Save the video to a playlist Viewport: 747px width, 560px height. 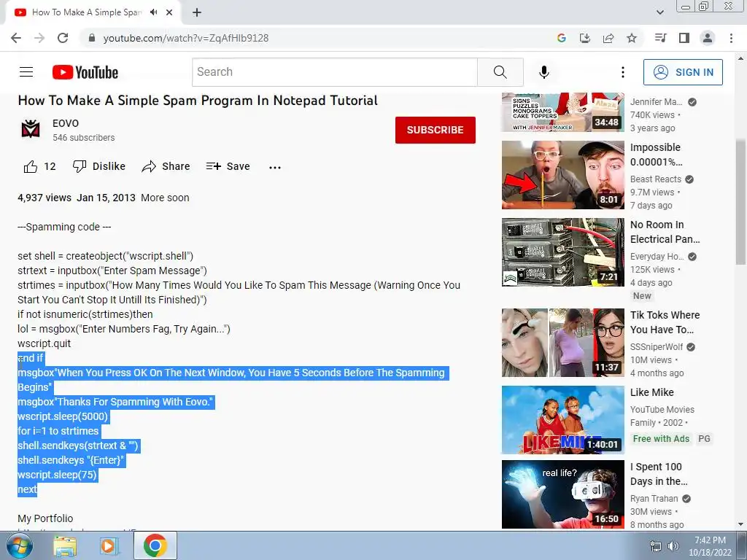click(228, 167)
